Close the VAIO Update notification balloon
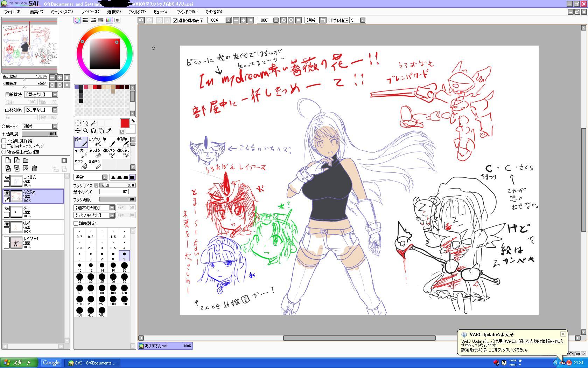The height and width of the screenshot is (368, 588). point(563,334)
